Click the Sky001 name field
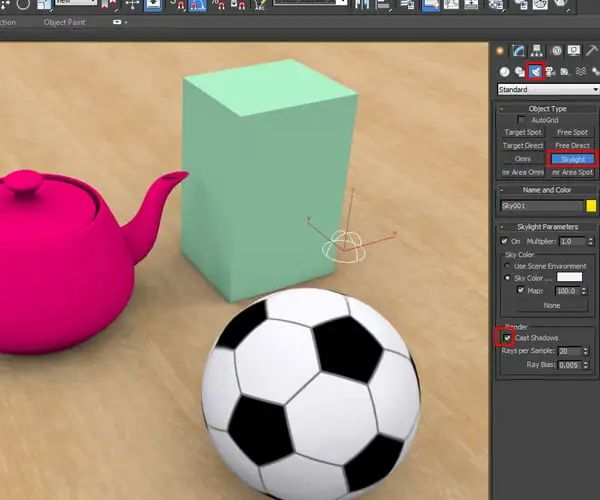Image resolution: width=600 pixels, height=500 pixels. point(541,206)
